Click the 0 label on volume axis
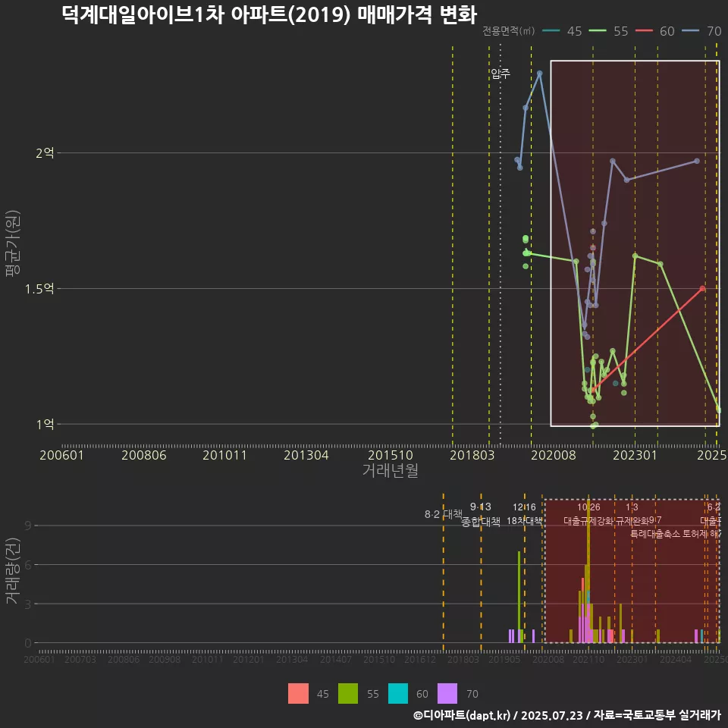This screenshot has width=728, height=728. tap(28, 643)
